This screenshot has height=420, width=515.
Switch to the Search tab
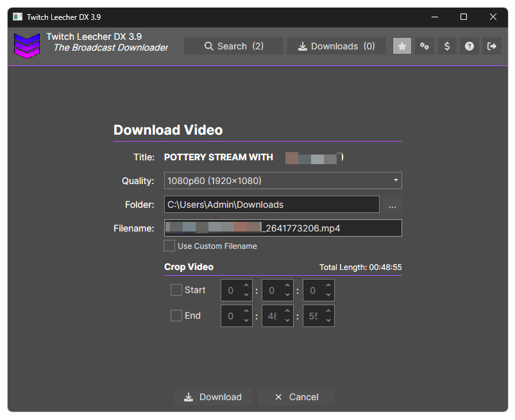click(233, 46)
